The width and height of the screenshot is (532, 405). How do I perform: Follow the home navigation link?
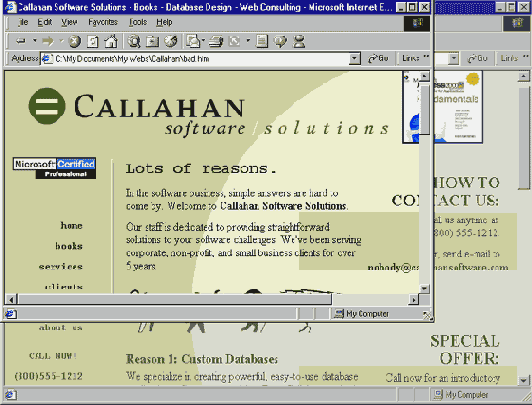[x=71, y=225]
